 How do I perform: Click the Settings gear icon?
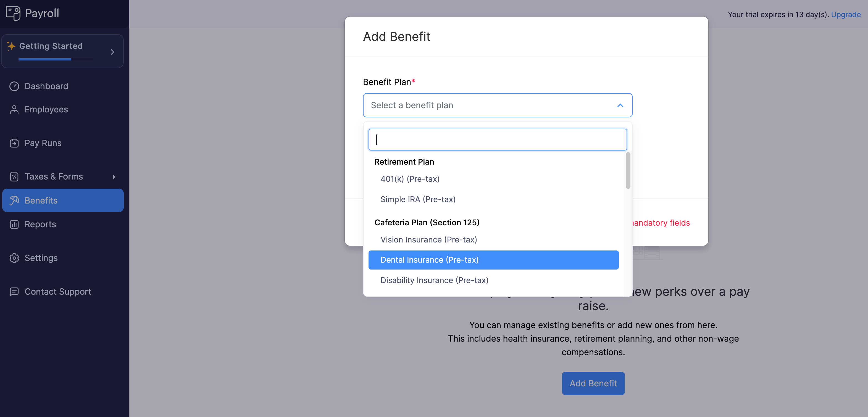click(x=14, y=258)
